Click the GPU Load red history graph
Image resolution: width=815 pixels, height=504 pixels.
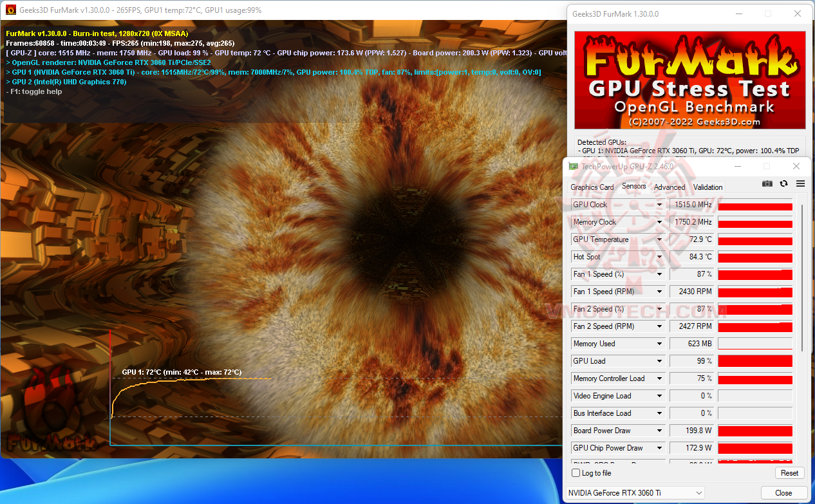(x=755, y=361)
